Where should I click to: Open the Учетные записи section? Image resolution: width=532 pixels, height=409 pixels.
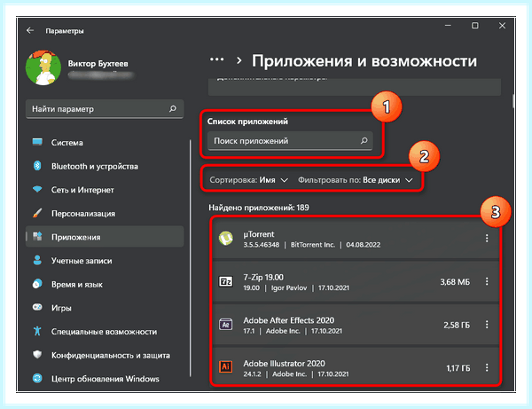click(x=105, y=261)
